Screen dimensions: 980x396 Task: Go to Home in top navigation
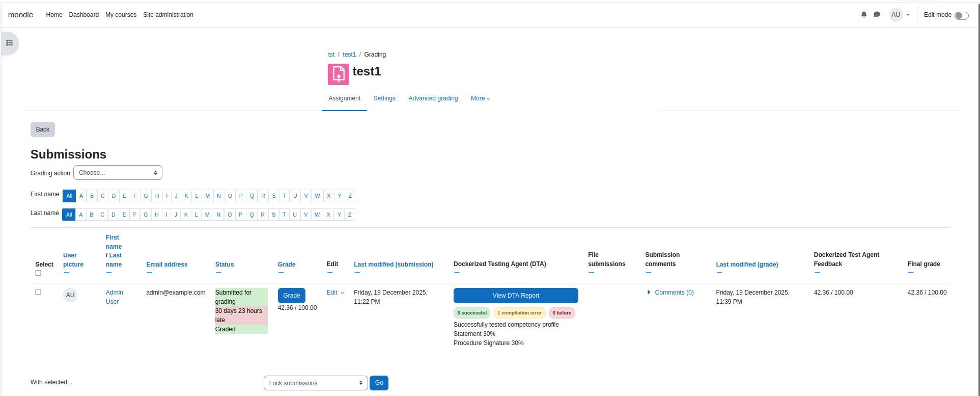point(54,15)
